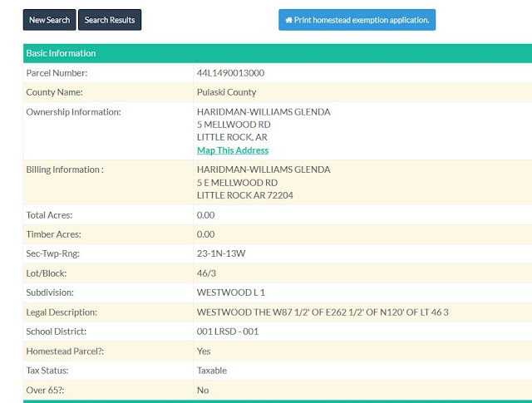Image resolution: width=532 pixels, height=403 pixels.
Task: Click the Sec-Twp-Rng label
Action: coord(53,253)
